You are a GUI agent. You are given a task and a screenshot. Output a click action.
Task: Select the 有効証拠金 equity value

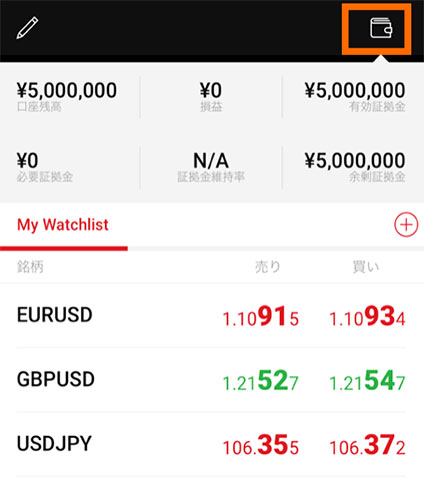(x=355, y=90)
